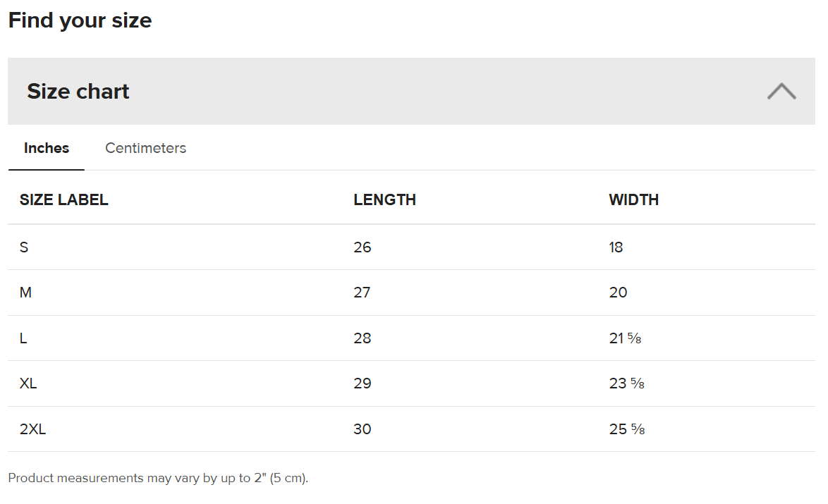This screenshot has height=504, width=828.
Task: Click the Size chart header title
Action: 78,92
